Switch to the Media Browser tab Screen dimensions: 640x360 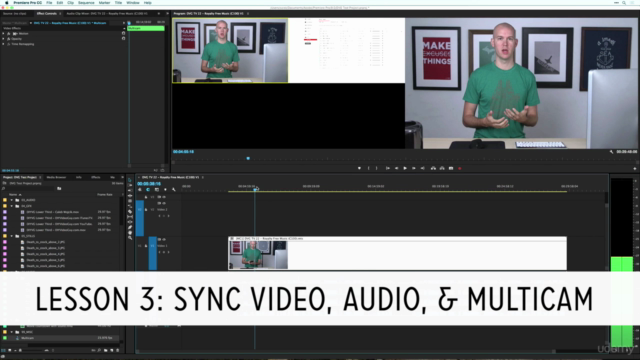pyautogui.click(x=56, y=177)
